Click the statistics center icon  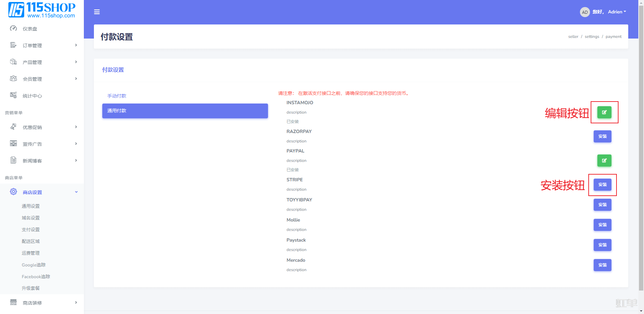pyautogui.click(x=13, y=96)
